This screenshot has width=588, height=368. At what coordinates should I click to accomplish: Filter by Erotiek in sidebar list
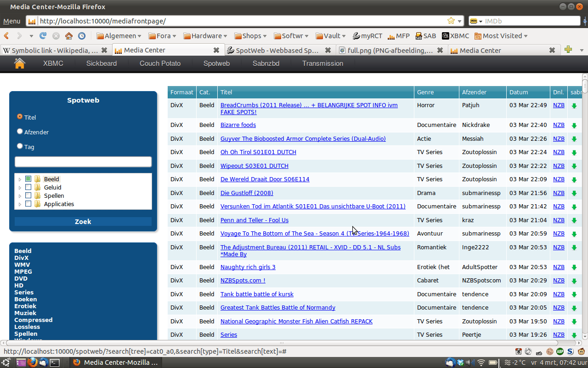[25, 306]
